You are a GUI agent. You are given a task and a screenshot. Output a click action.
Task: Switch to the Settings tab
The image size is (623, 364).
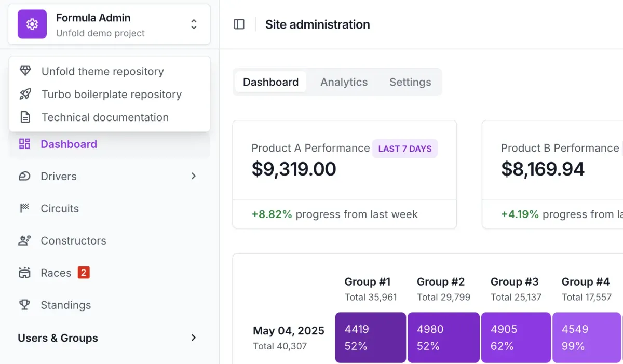410,82
